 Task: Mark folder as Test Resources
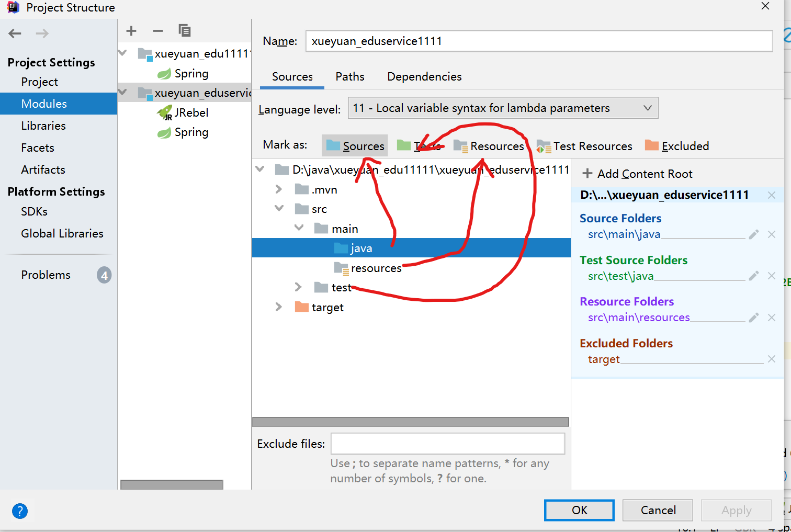click(584, 146)
